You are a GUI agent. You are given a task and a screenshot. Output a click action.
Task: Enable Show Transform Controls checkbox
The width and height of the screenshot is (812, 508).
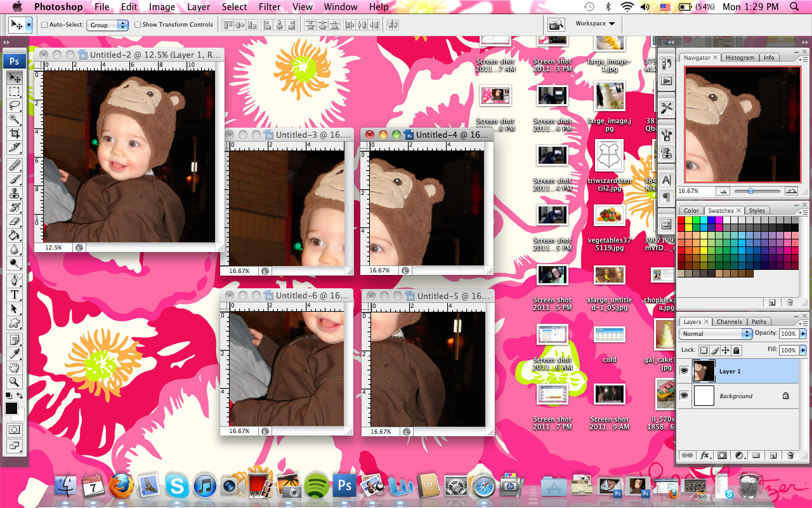tap(138, 25)
